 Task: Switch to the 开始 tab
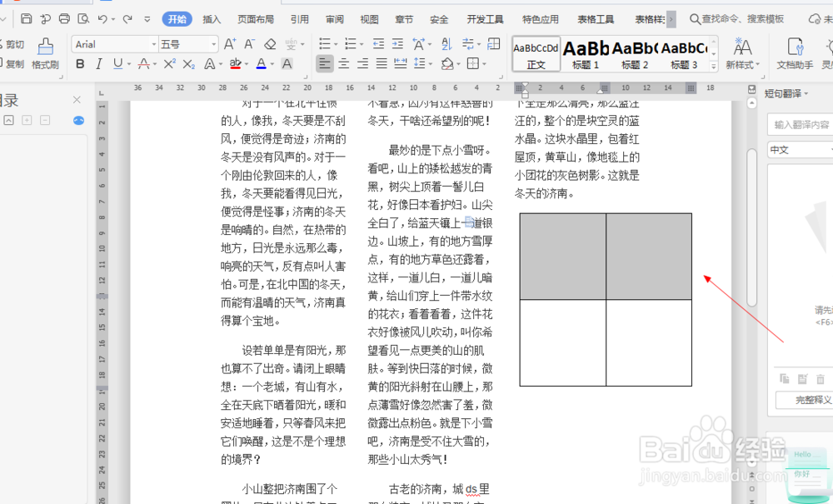pyautogui.click(x=177, y=19)
